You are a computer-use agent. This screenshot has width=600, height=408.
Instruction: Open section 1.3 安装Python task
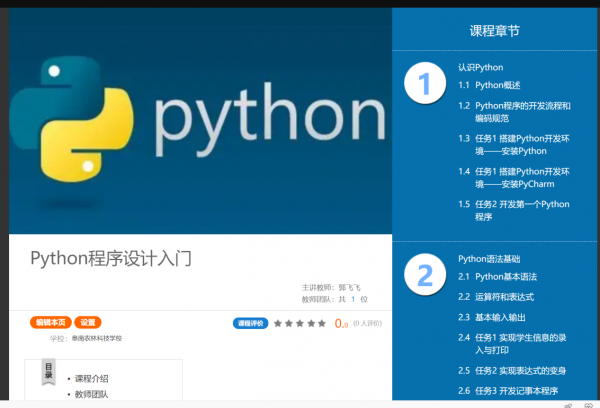(x=514, y=145)
